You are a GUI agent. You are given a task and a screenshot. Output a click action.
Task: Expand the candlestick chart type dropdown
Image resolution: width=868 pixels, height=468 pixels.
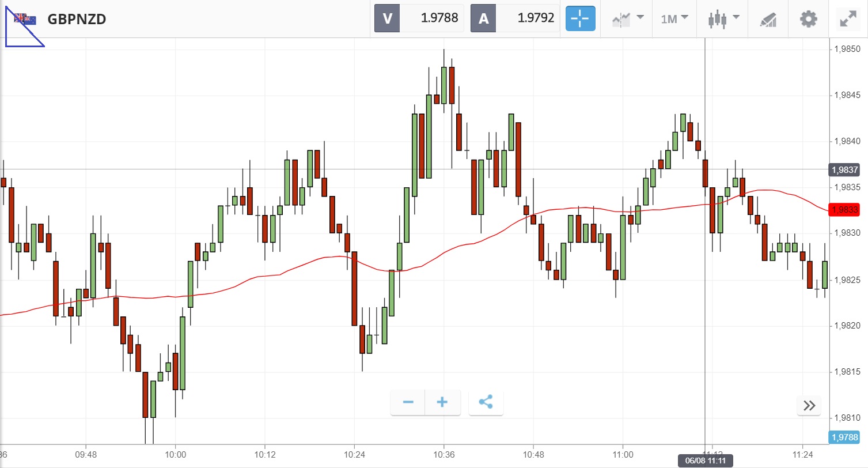(723, 18)
